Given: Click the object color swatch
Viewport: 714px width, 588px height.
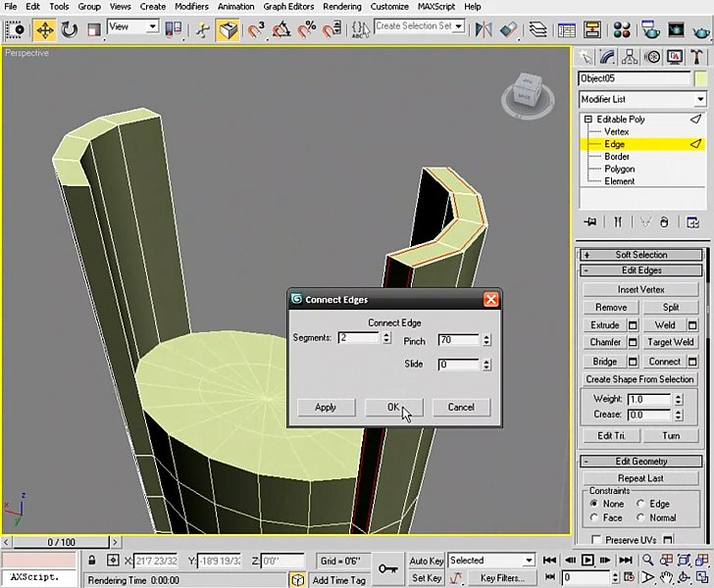Looking at the screenshot, I should [700, 78].
